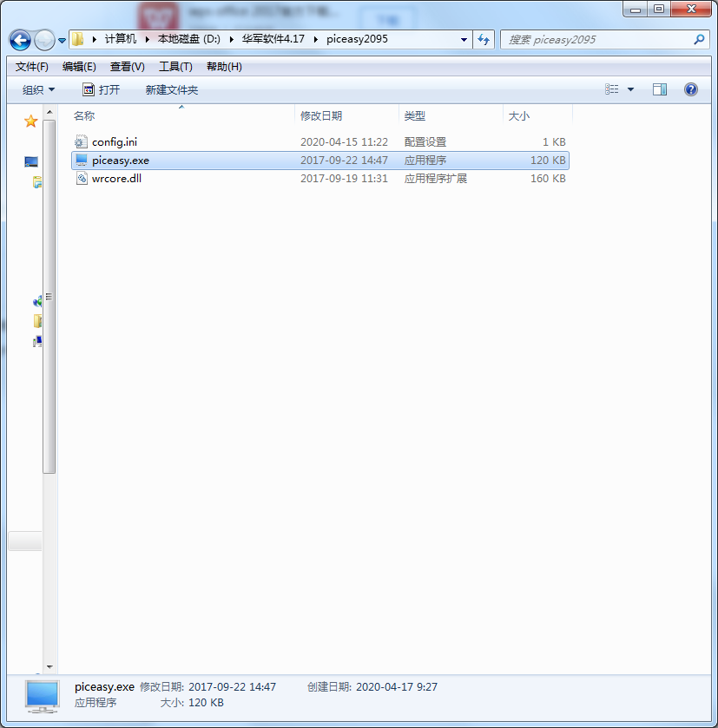This screenshot has width=718, height=728.
Task: Click the 打开 toolbar button
Action: point(102,89)
